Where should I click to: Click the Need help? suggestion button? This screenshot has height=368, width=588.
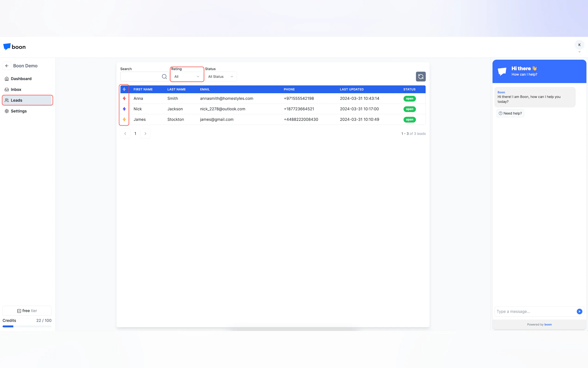tap(510, 113)
